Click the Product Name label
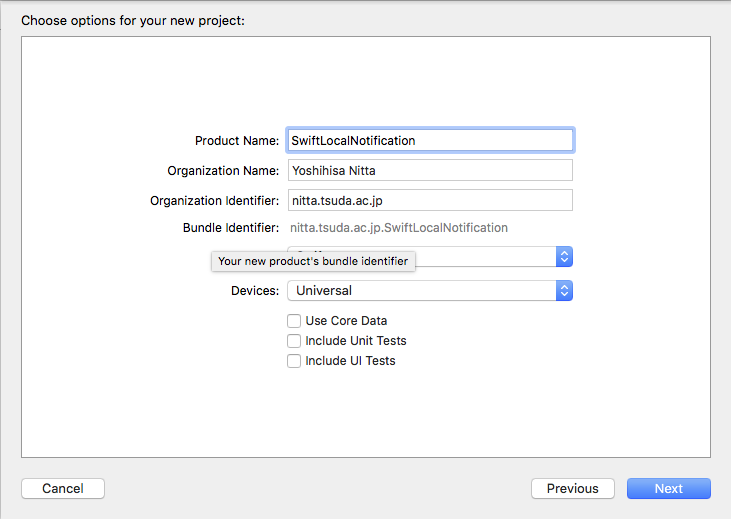The height and width of the screenshot is (519, 731). click(237, 141)
